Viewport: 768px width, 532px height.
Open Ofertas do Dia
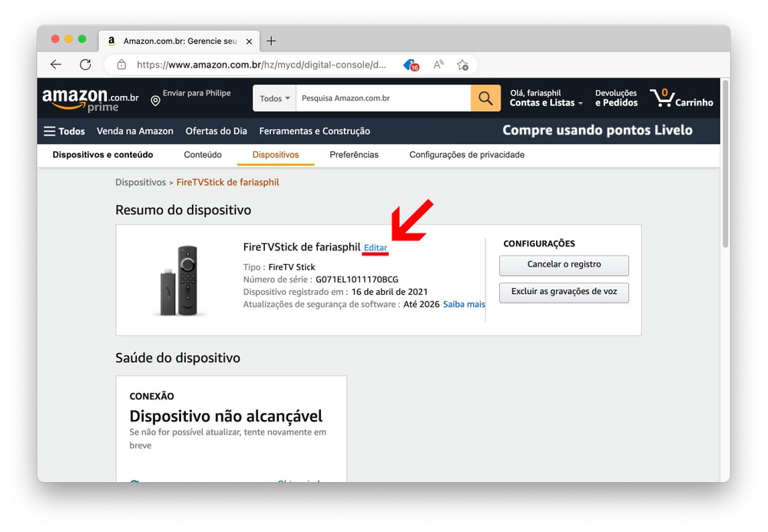point(216,131)
